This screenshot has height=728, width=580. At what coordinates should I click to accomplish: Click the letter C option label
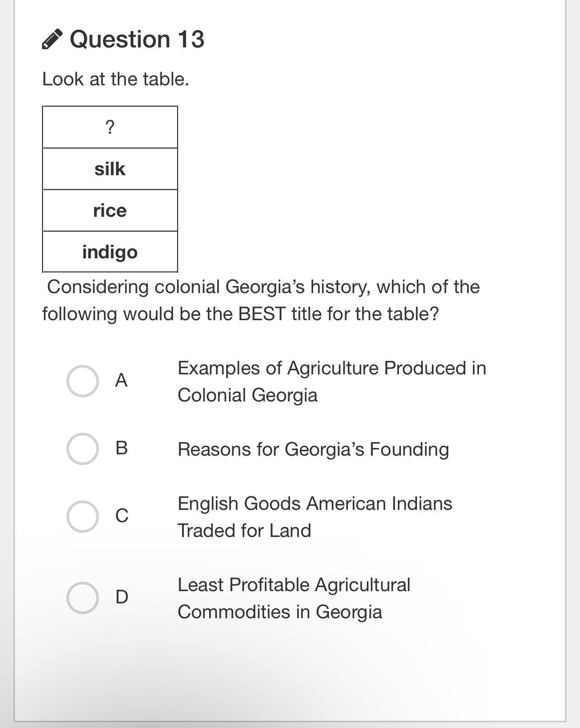tap(122, 515)
